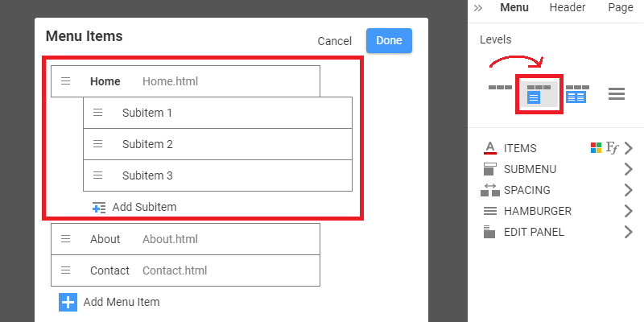Select the two-column mega menu level icon

click(577, 94)
